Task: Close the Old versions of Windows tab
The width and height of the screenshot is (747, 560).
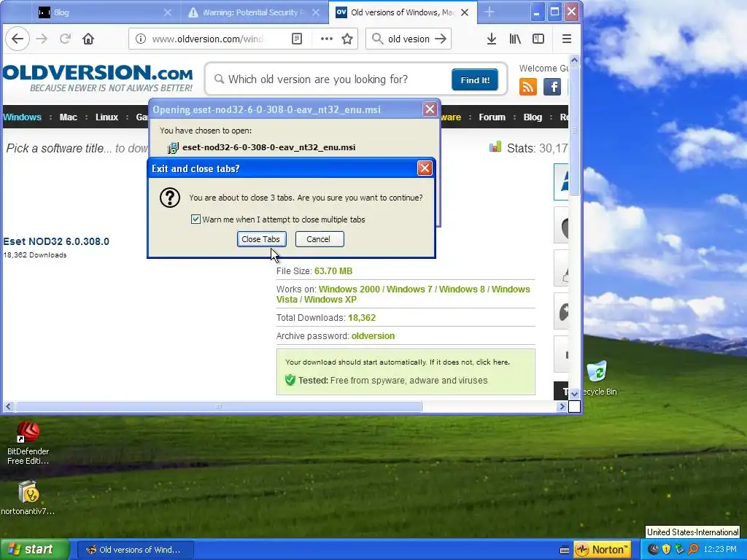Action: (x=465, y=13)
